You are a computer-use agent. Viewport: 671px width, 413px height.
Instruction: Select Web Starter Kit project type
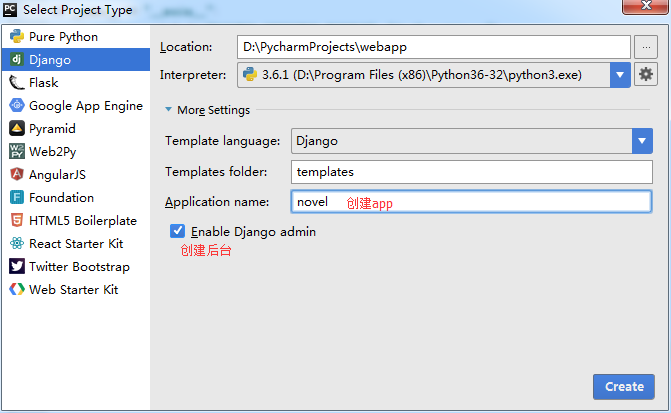coord(74,289)
